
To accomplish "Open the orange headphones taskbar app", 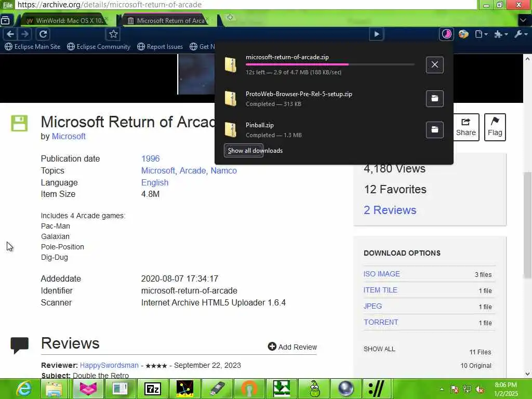I will 249,389.
